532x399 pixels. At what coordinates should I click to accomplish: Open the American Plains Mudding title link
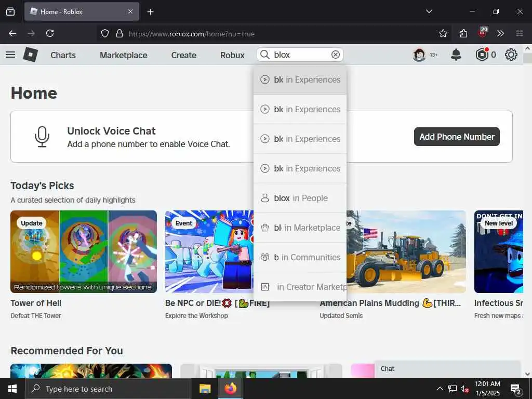[x=390, y=303]
